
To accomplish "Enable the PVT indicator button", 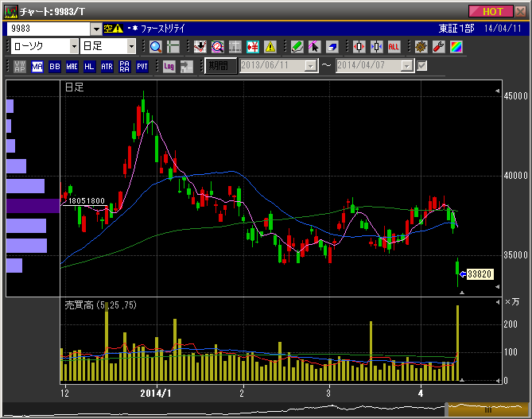I will click(142, 66).
